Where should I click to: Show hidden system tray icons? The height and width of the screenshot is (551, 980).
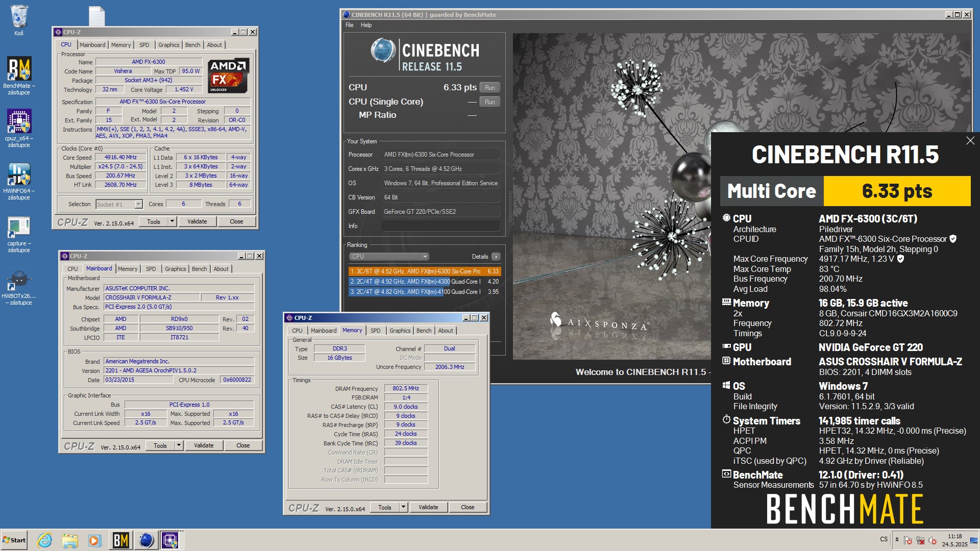coord(897,540)
